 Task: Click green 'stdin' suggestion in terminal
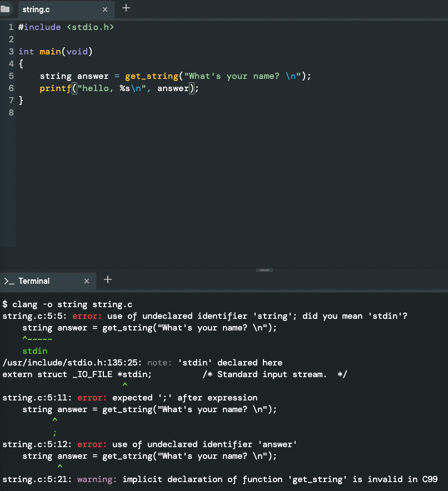pos(35,351)
